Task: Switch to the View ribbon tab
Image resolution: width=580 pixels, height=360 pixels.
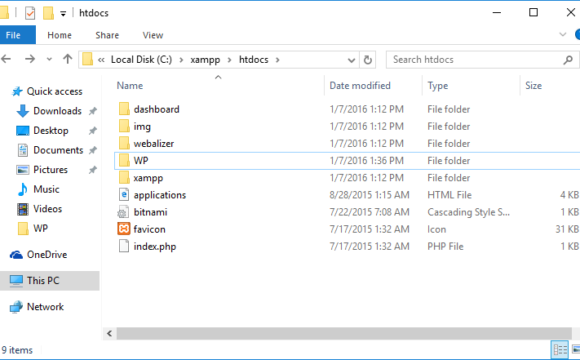Action: click(x=153, y=35)
